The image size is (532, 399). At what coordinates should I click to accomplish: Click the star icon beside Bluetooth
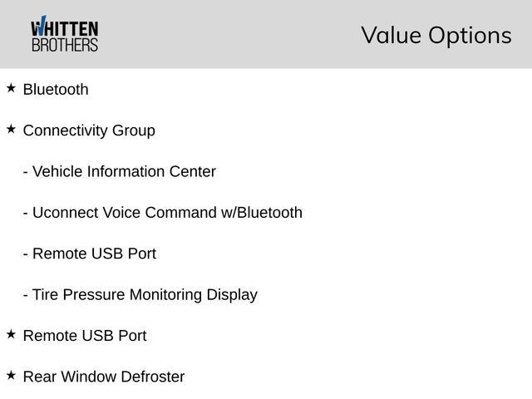pyautogui.click(x=11, y=88)
